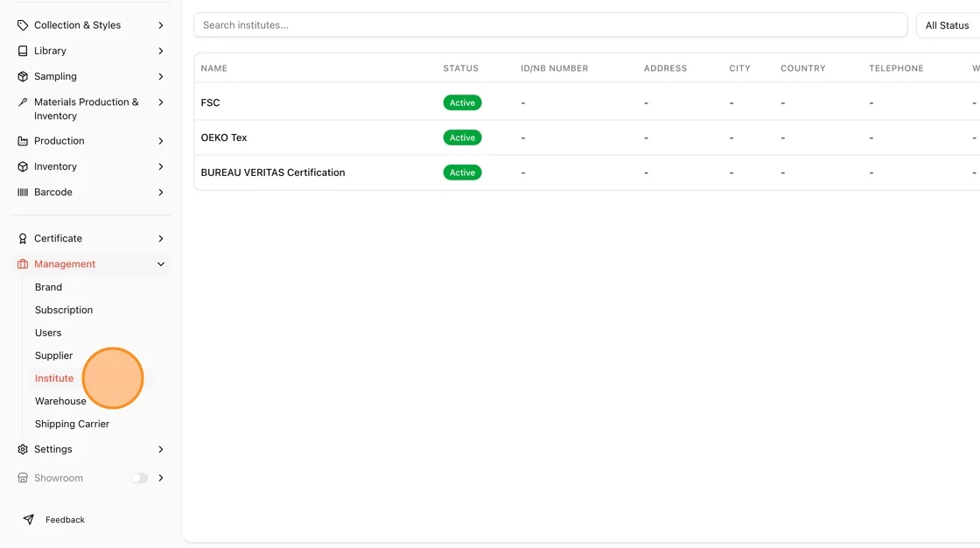Image resolution: width=980 pixels, height=548 pixels.
Task: Click the CITY column header
Action: pyautogui.click(x=740, y=68)
